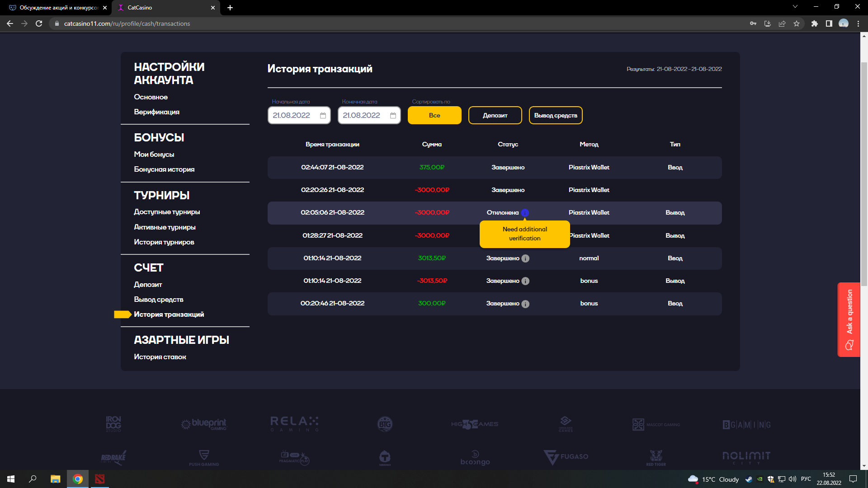Viewport: 868px width, 488px height.
Task: Click the Отклонена status text
Action: point(503,213)
